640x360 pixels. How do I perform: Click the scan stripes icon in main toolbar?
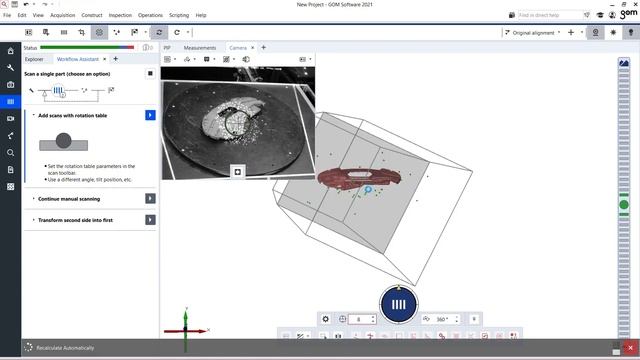[x=64, y=32]
